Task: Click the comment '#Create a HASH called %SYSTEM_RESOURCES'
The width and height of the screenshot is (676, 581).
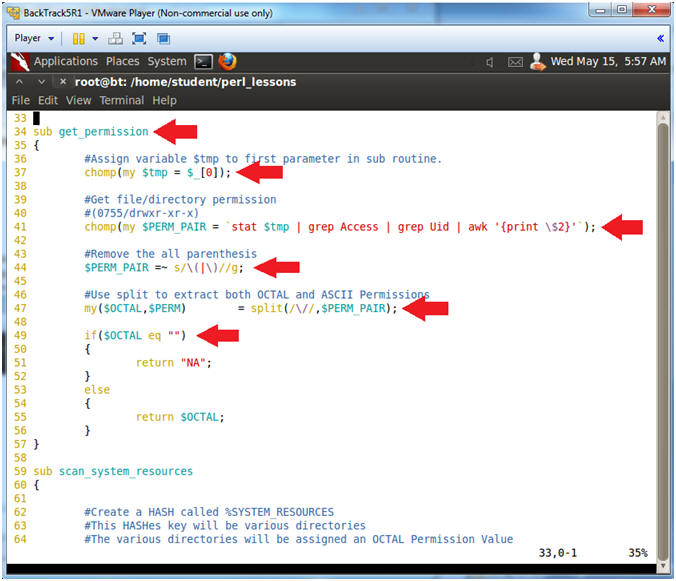Action: [x=209, y=512]
